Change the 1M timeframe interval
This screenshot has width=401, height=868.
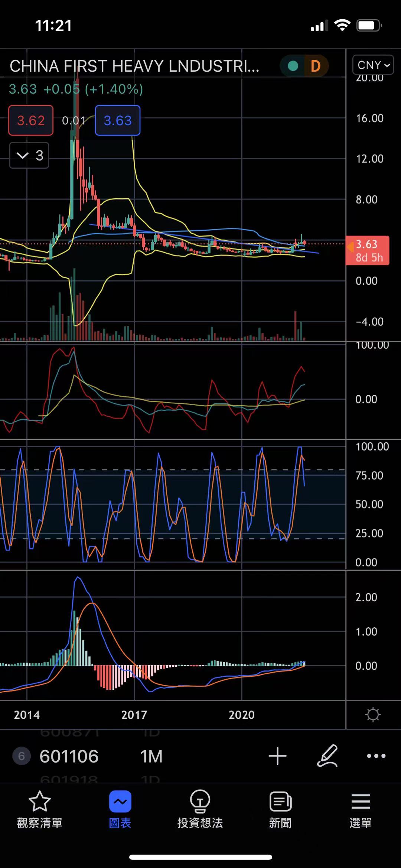(151, 756)
